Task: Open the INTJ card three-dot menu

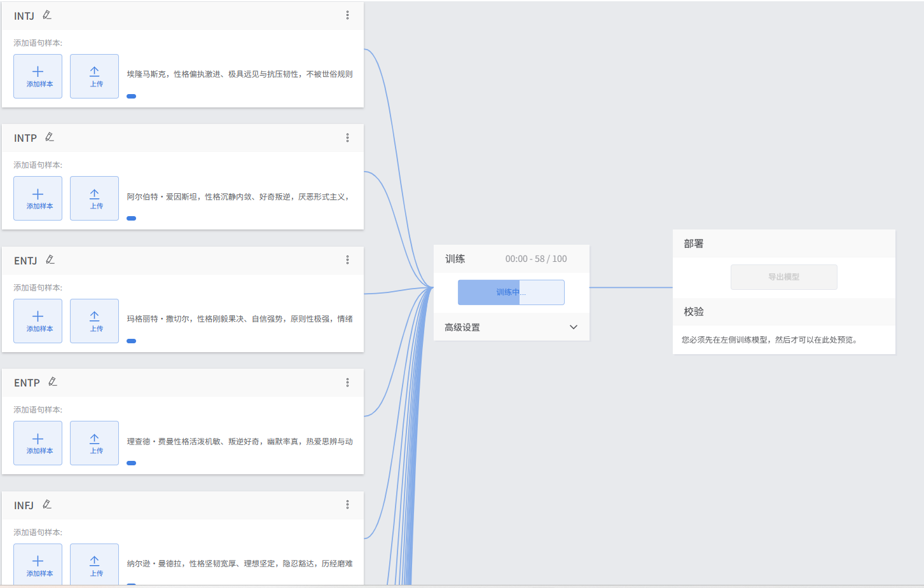Action: pyautogui.click(x=347, y=15)
